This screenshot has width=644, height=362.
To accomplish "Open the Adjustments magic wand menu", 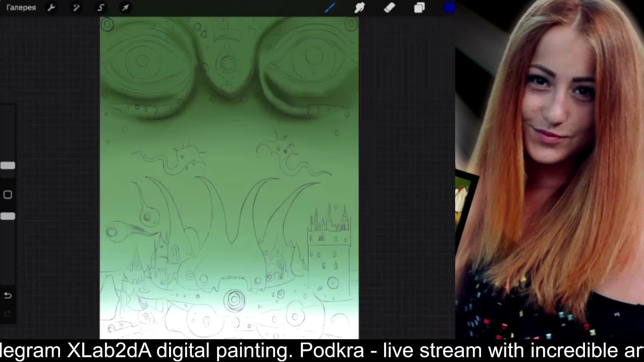I will (76, 7).
